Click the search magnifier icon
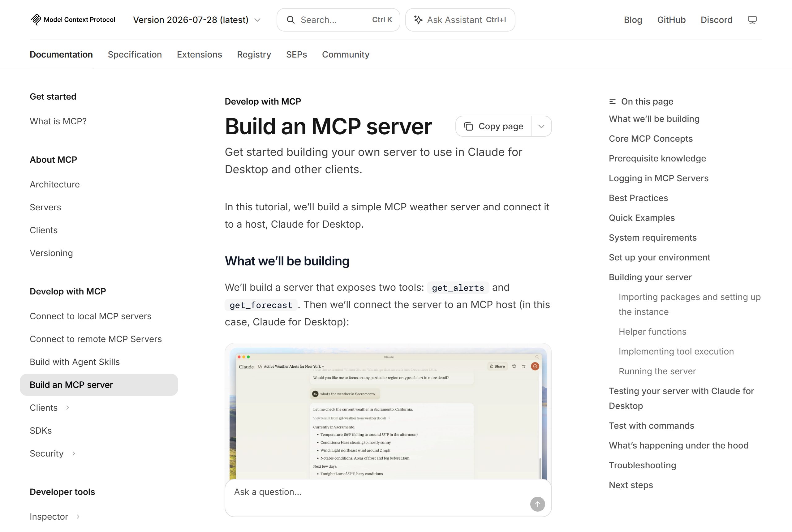 pos(291,20)
